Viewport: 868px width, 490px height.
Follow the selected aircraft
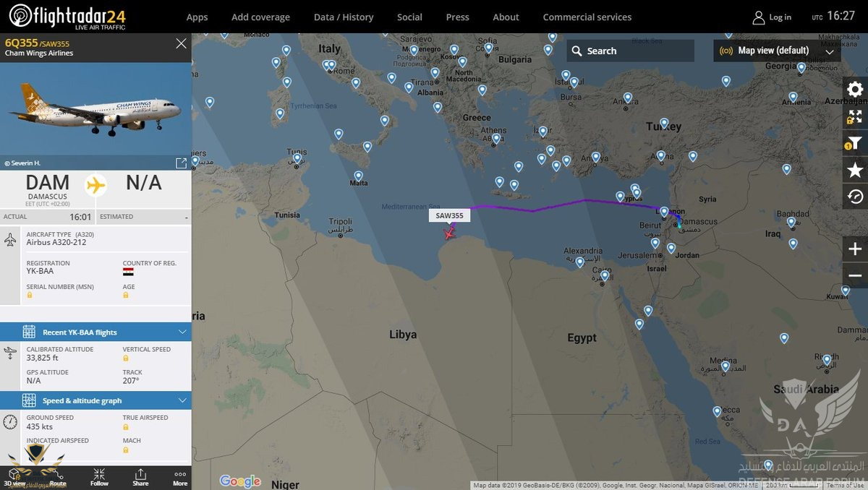99,476
